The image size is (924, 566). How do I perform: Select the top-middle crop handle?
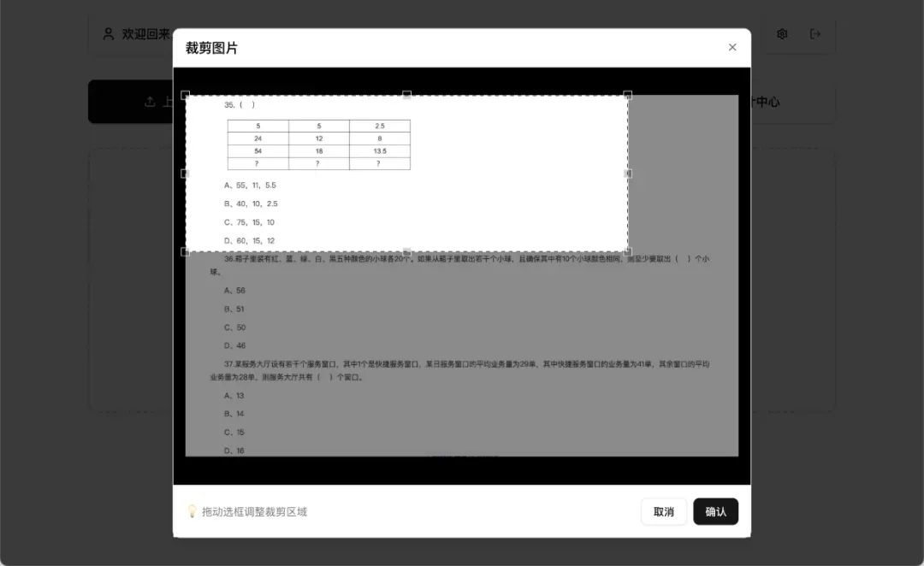click(406, 95)
